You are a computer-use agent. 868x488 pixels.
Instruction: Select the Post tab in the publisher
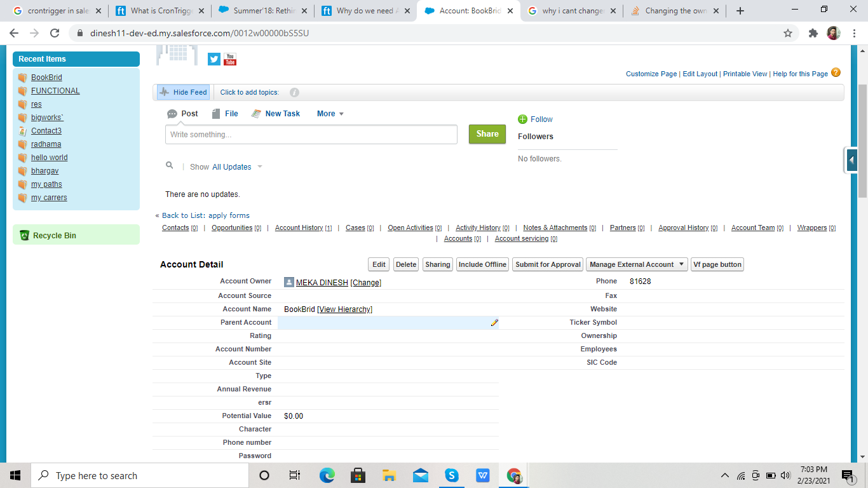182,114
